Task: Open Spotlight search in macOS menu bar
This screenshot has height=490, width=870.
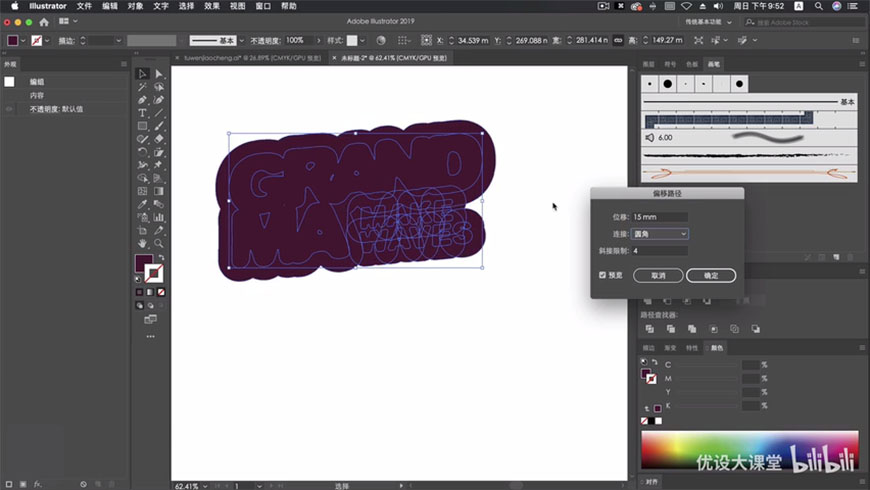Action: (x=818, y=6)
